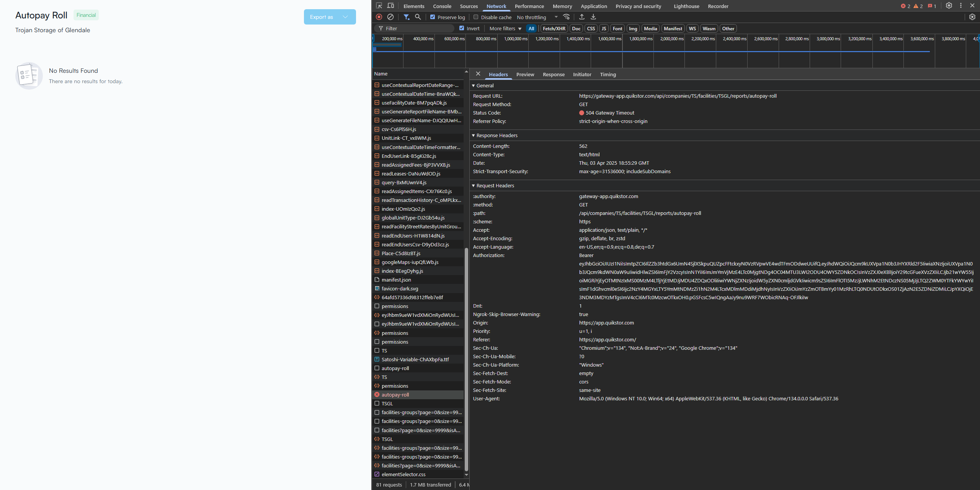This screenshot has width=980, height=490.
Task: Click the Name column header
Action: 418,74
